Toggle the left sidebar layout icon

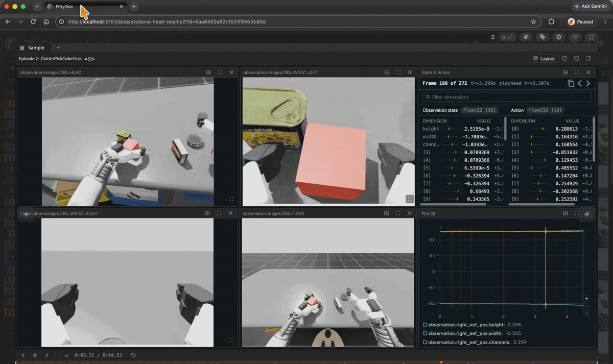565,59
